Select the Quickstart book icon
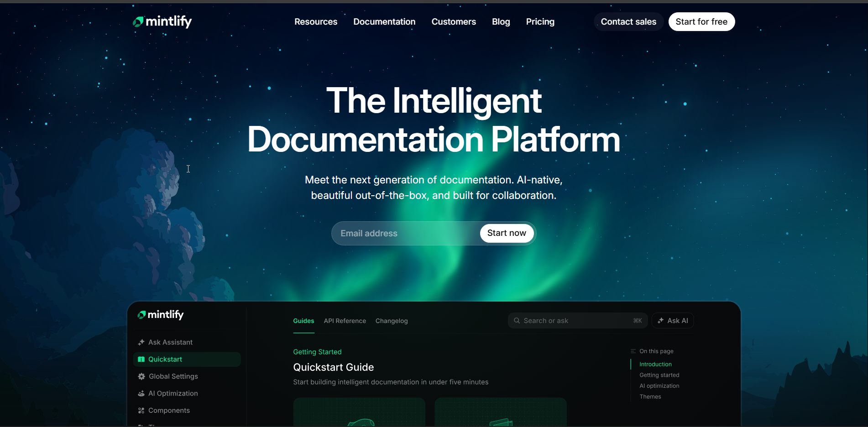Screen dimensions: 868x427 [141, 359]
